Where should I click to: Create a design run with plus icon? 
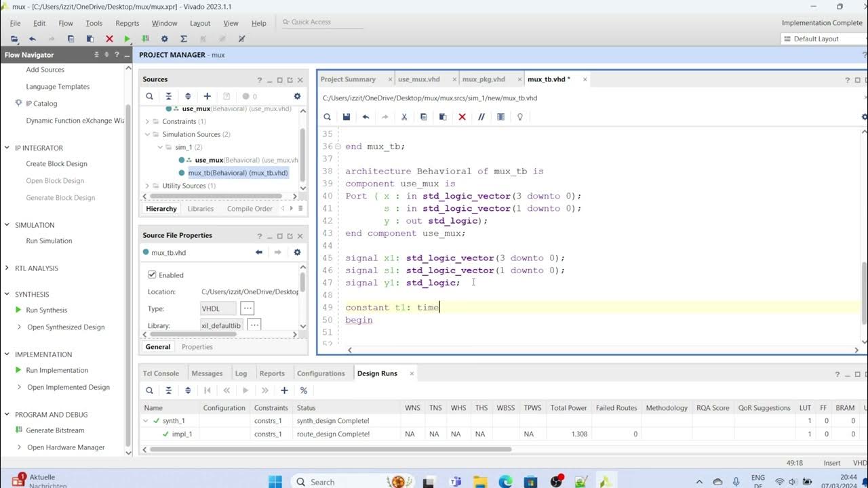(x=284, y=390)
